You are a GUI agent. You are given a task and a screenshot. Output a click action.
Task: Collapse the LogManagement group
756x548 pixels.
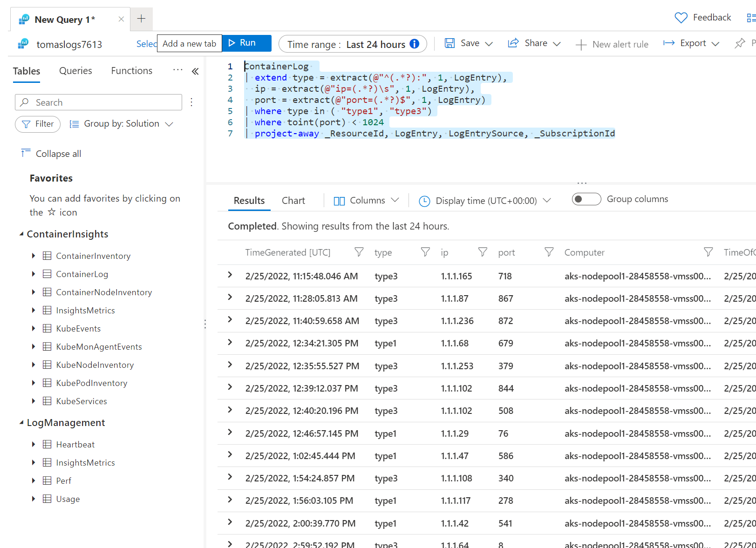click(x=21, y=423)
